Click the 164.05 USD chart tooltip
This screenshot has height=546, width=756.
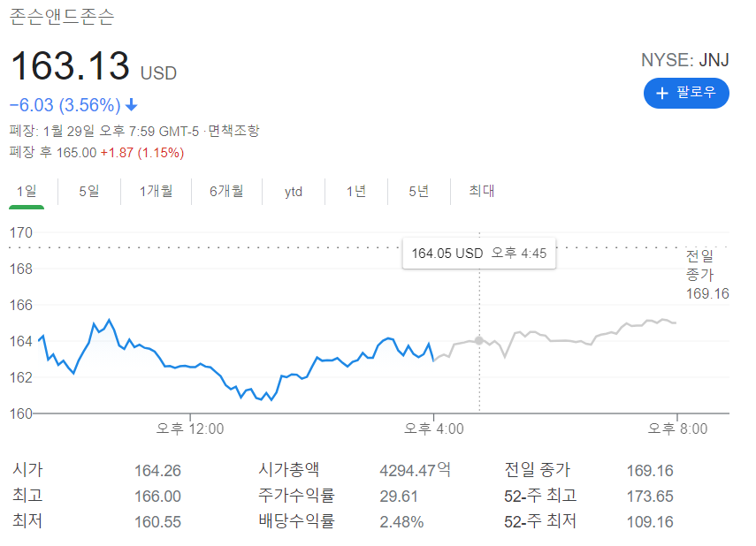point(478,253)
